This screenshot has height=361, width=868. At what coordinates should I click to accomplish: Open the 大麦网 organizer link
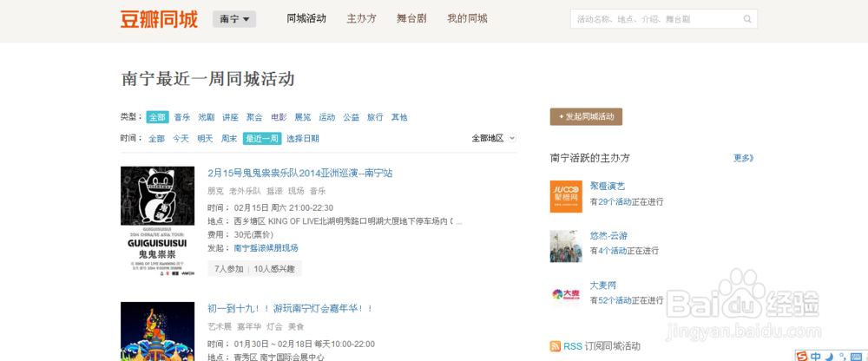point(603,286)
